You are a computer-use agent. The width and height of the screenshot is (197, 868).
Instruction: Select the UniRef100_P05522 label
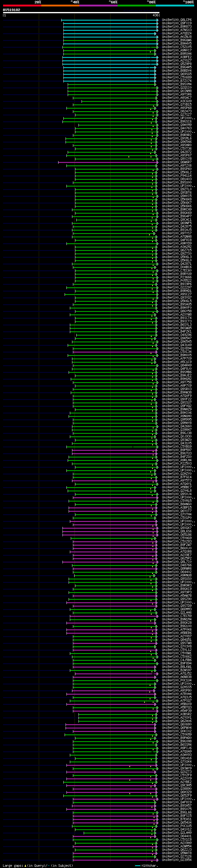[x=177, y=281]
